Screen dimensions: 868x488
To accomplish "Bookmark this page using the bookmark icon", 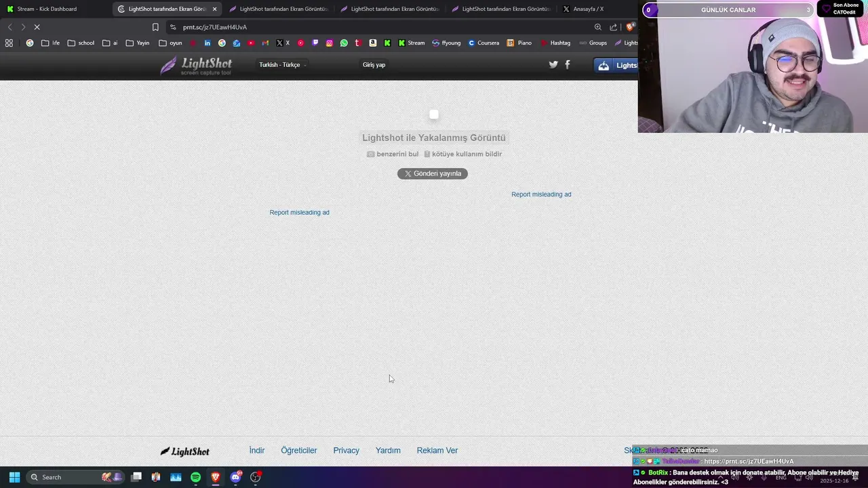I will coord(155,27).
